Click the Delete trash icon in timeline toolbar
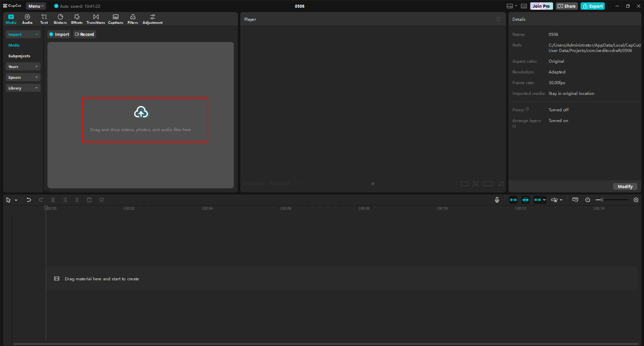 coord(89,200)
